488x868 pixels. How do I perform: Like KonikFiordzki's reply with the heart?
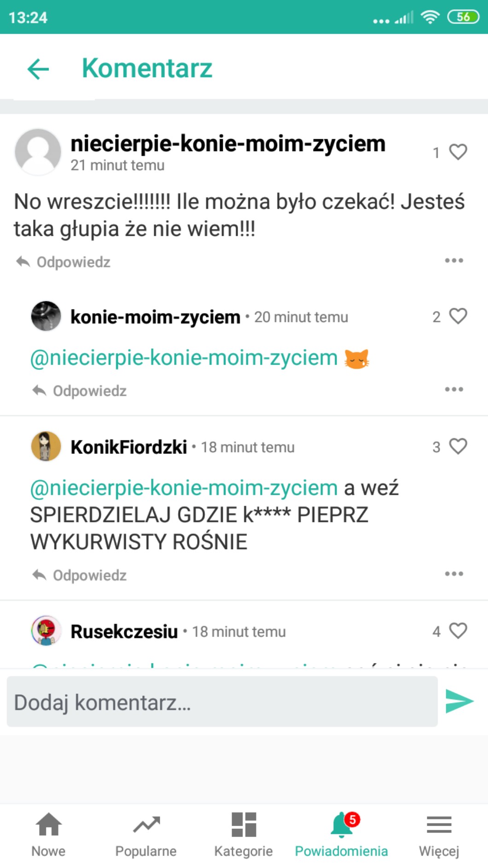click(x=458, y=446)
